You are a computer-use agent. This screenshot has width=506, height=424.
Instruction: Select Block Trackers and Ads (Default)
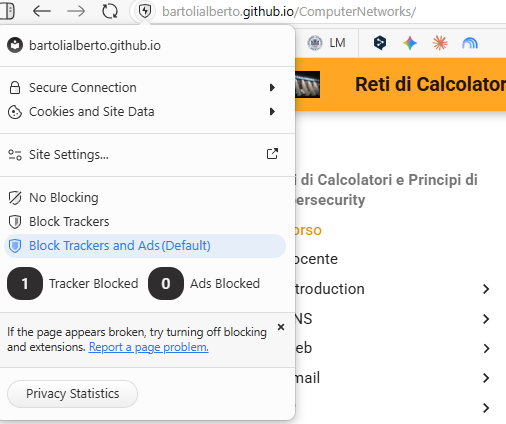tap(145, 246)
